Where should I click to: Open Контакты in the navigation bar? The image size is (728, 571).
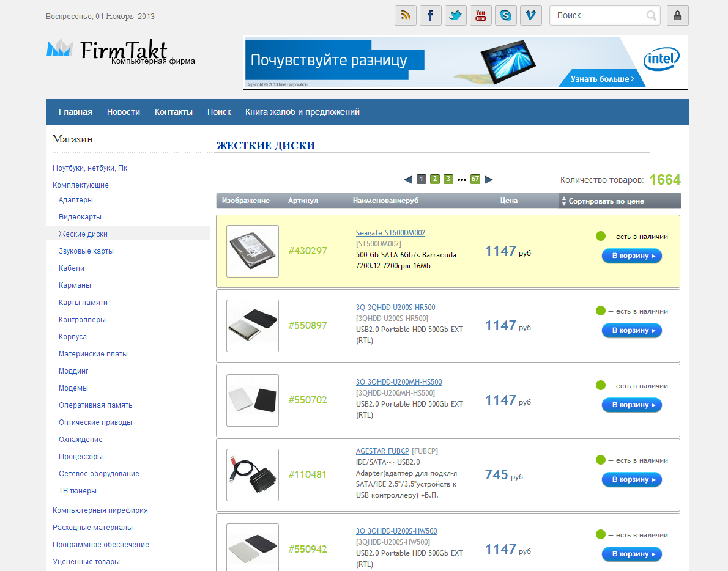[174, 112]
